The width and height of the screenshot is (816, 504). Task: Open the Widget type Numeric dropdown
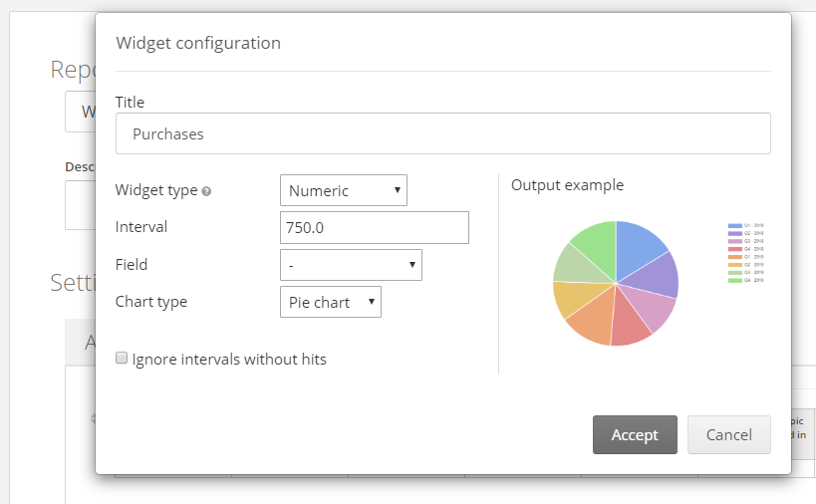(344, 189)
